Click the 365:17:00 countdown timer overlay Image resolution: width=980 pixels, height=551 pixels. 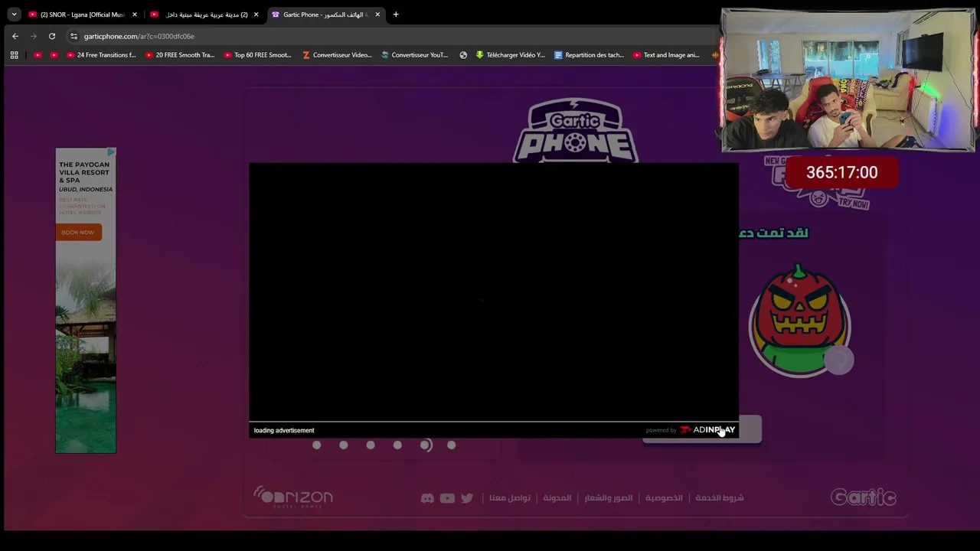[x=841, y=172]
